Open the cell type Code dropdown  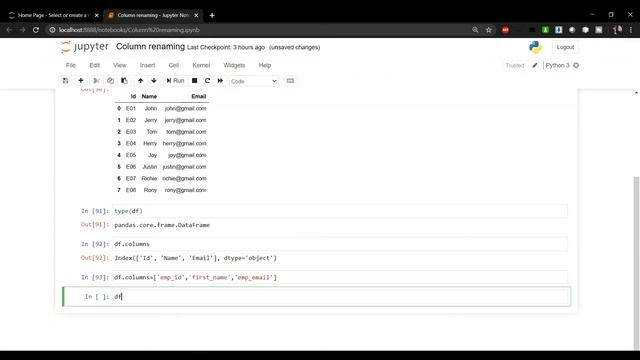tap(253, 81)
